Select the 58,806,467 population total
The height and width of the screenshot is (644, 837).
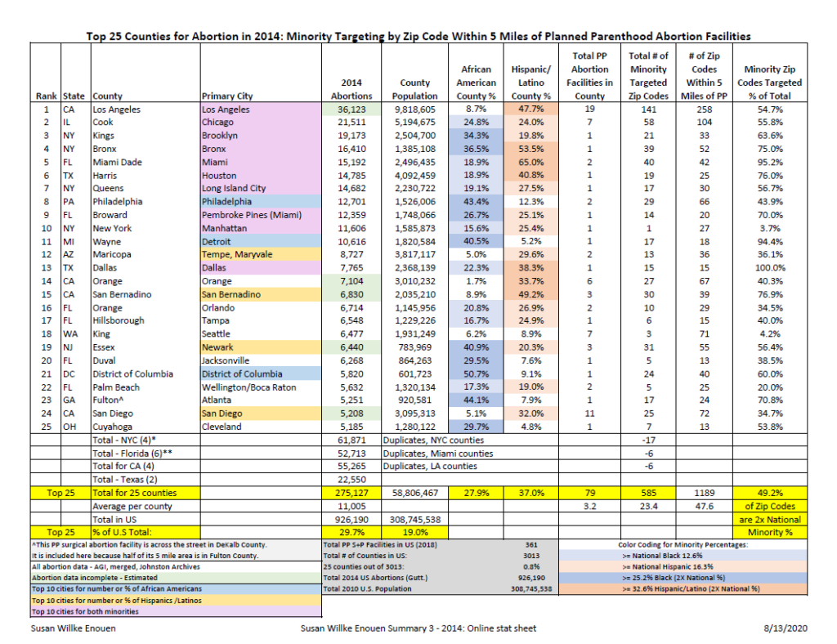pyautogui.click(x=414, y=493)
